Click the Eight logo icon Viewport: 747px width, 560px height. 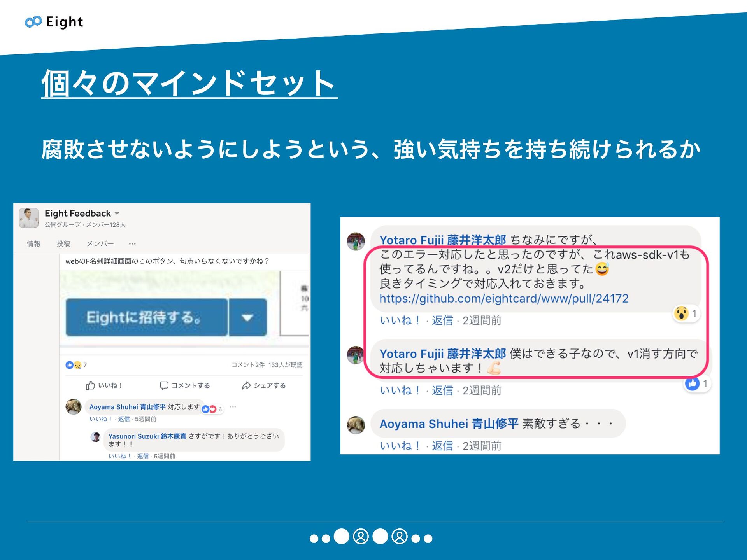coord(33,22)
